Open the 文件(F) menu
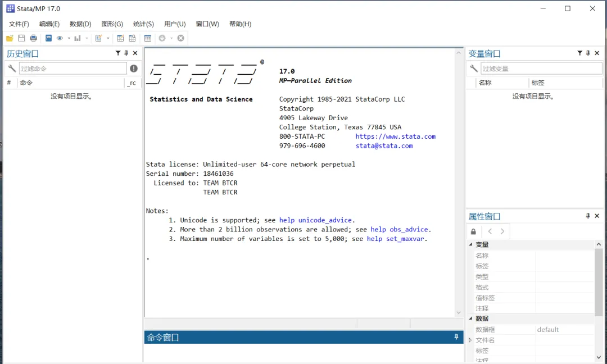The width and height of the screenshot is (607, 364). (x=19, y=24)
